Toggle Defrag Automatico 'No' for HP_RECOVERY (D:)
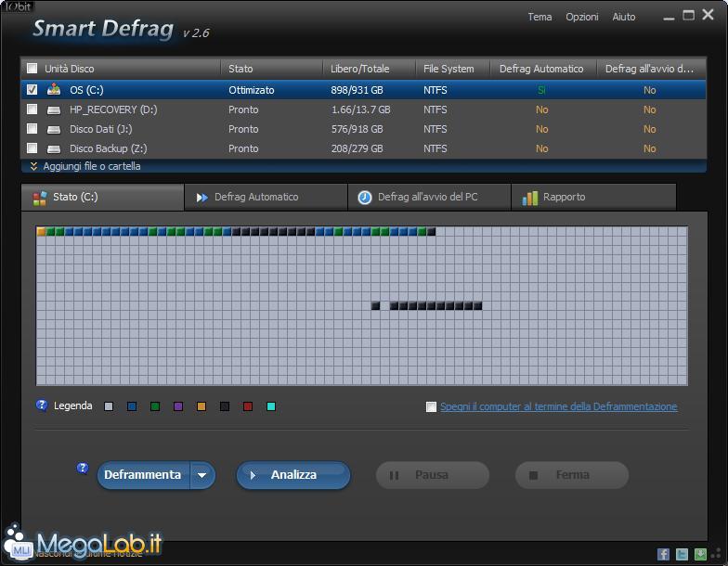This screenshot has width=728, height=566. (542, 109)
